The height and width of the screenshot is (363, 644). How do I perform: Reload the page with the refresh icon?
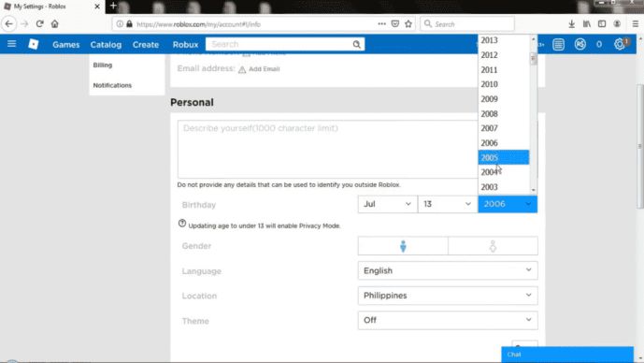[39, 23]
